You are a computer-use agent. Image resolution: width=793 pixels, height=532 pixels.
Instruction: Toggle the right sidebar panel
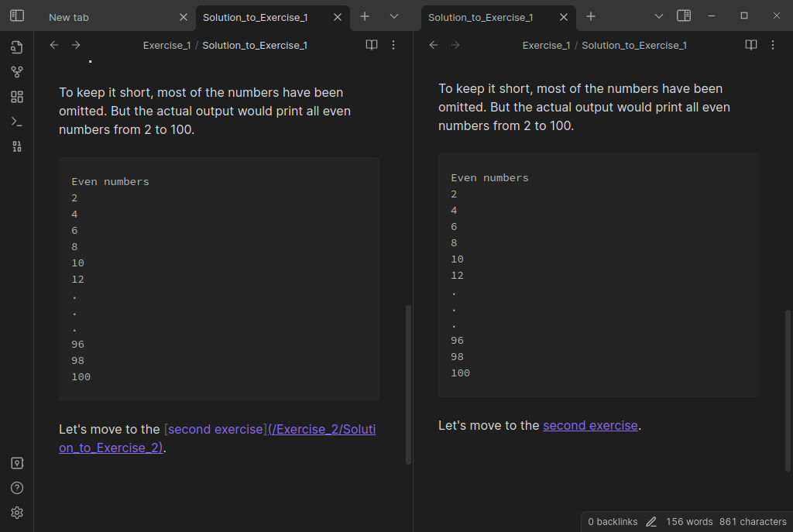pyautogui.click(x=684, y=15)
